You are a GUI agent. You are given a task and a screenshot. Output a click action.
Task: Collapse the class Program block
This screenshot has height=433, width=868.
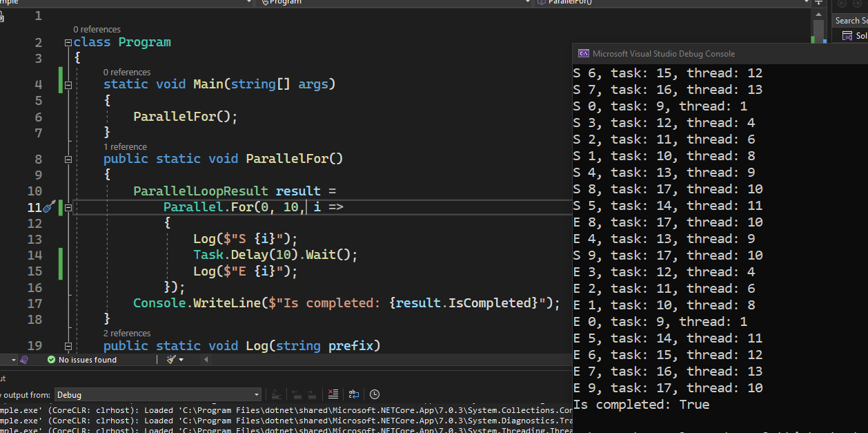pyautogui.click(x=68, y=43)
